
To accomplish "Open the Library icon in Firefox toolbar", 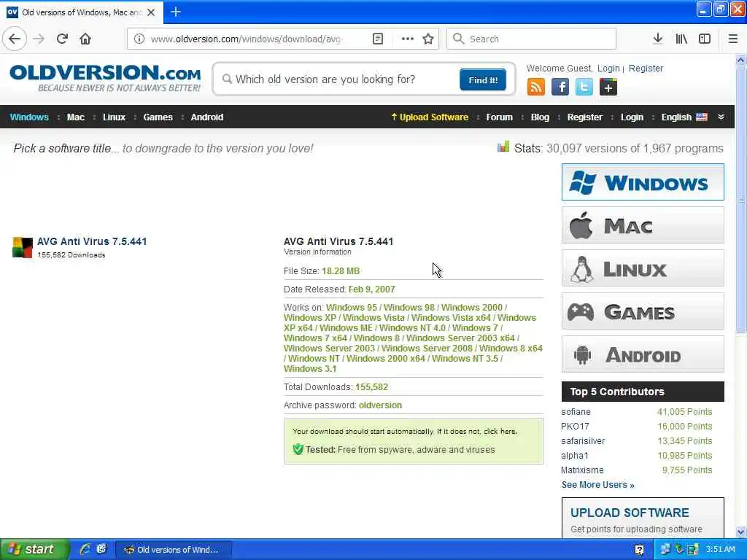I will (x=681, y=39).
